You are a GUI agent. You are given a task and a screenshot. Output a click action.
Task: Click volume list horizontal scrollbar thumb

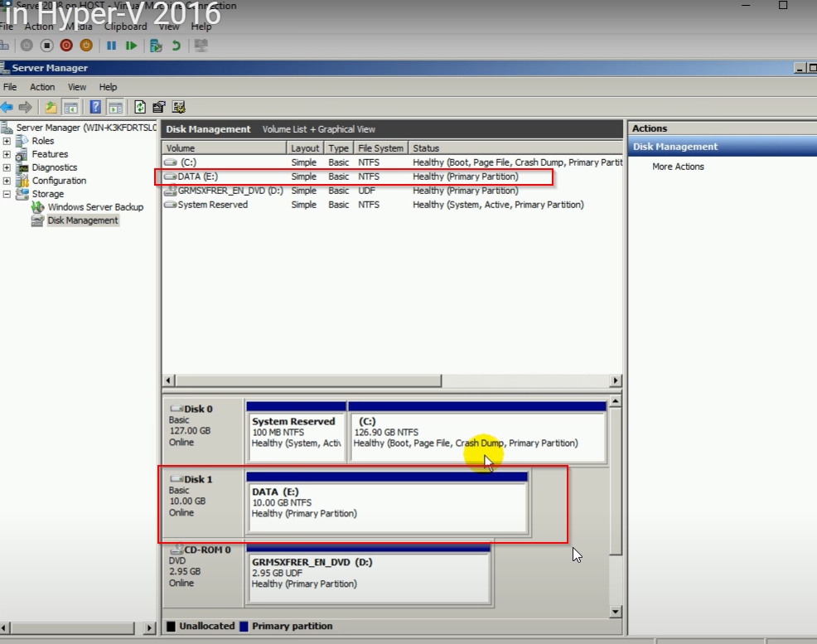click(308, 381)
